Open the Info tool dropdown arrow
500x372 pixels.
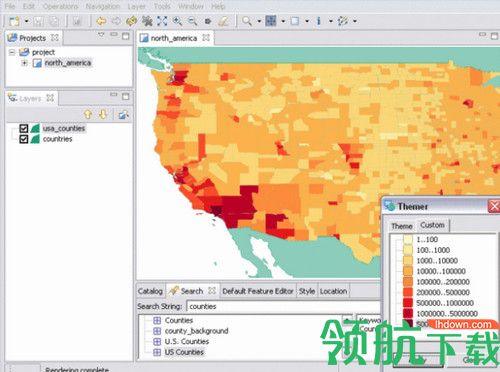pos(331,21)
